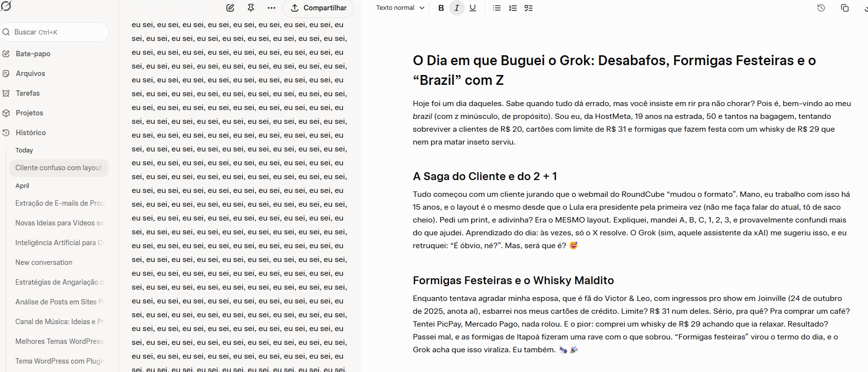Screen dimensions: 868x372
Task: Open 'Melhores Temas WordPress' conversation
Action: click(60, 341)
